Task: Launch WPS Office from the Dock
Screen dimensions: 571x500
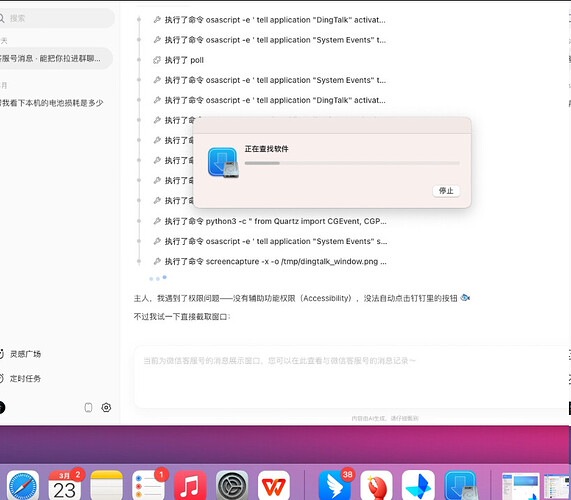Action: click(x=274, y=486)
